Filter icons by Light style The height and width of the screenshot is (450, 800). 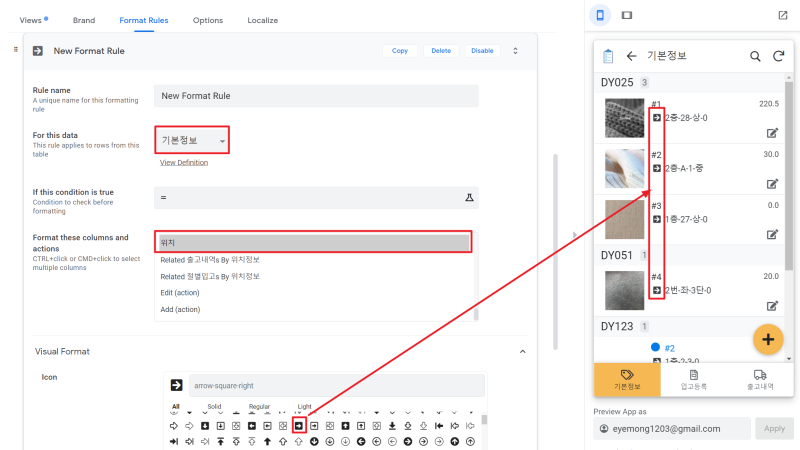point(305,407)
